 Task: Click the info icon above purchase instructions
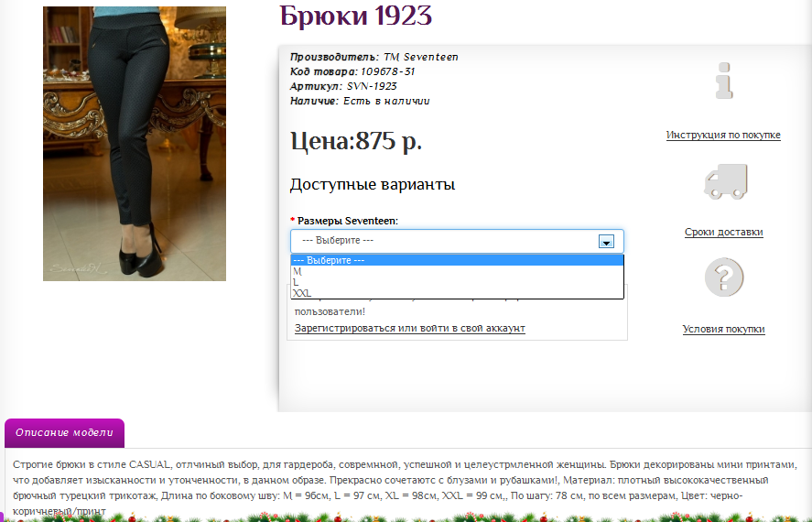[x=724, y=81]
